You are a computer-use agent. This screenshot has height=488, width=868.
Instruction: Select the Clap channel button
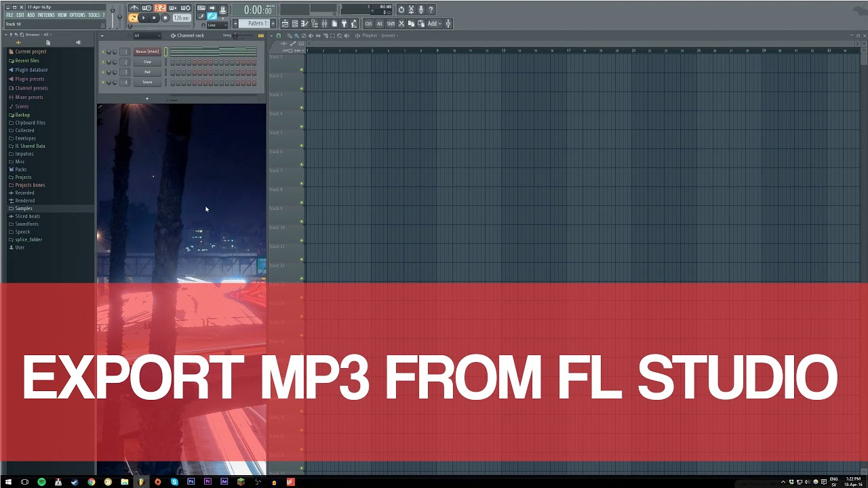(147, 62)
